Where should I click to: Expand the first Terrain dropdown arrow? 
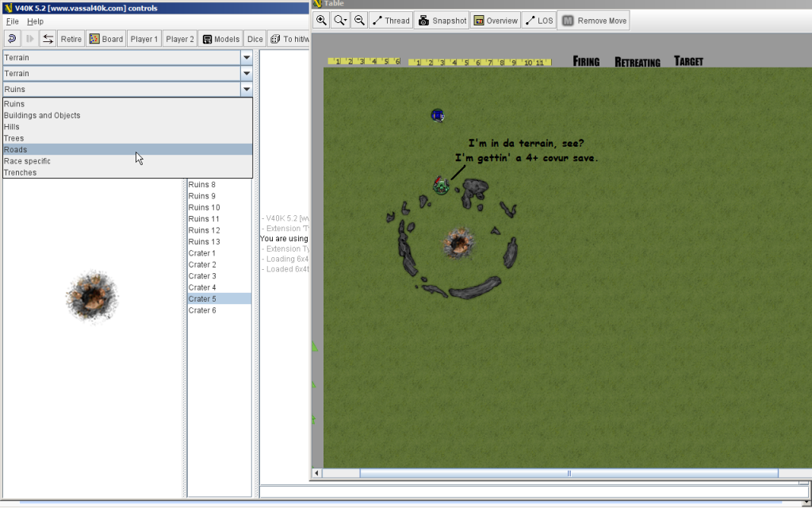coord(247,57)
